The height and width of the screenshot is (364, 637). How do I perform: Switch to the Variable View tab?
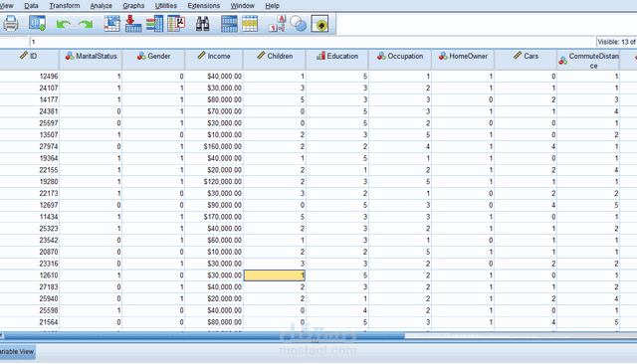[x=17, y=351]
